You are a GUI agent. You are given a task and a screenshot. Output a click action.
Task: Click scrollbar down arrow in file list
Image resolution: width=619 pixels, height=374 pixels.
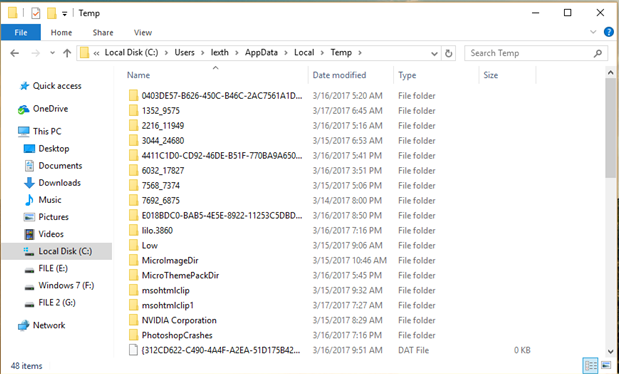[610, 351]
